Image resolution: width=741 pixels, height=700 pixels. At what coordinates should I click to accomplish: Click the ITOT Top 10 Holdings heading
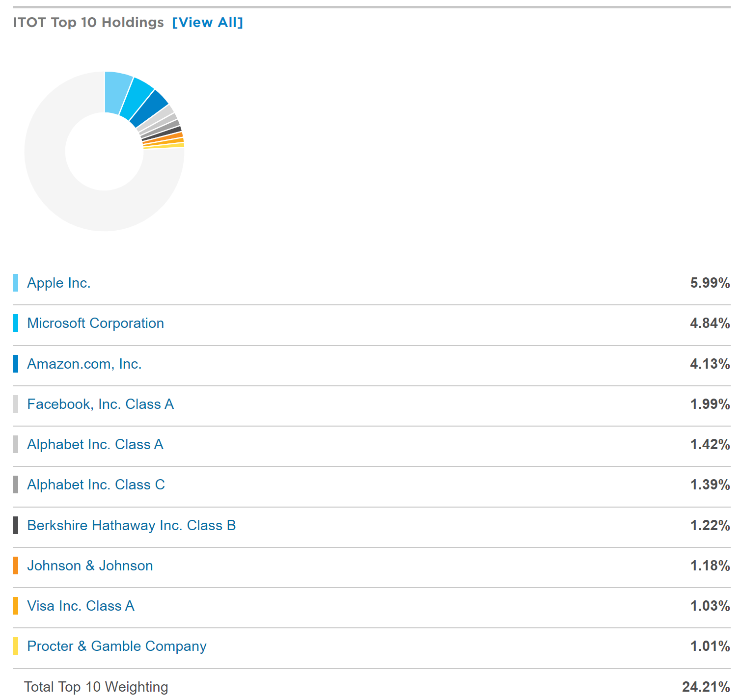pyautogui.click(x=88, y=23)
